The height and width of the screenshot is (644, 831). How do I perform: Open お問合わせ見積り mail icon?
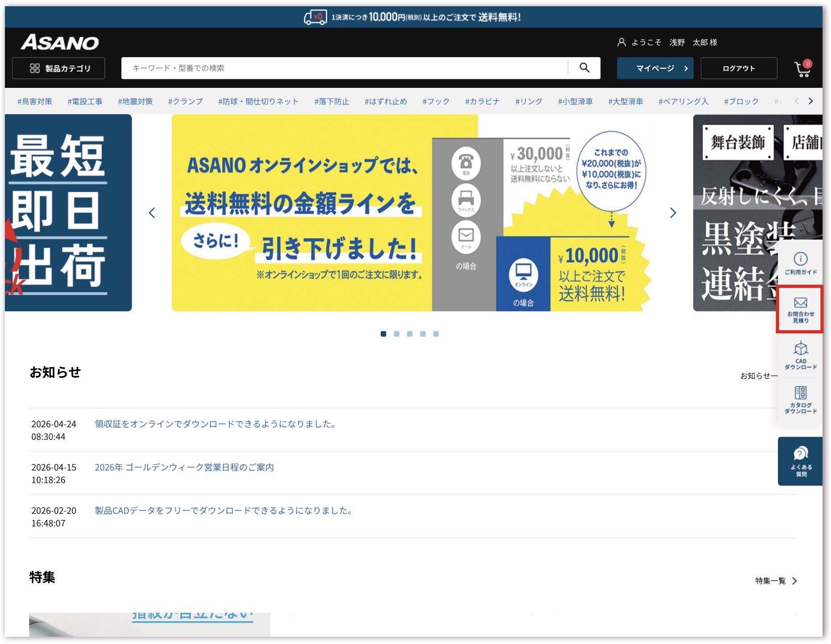[800, 310]
